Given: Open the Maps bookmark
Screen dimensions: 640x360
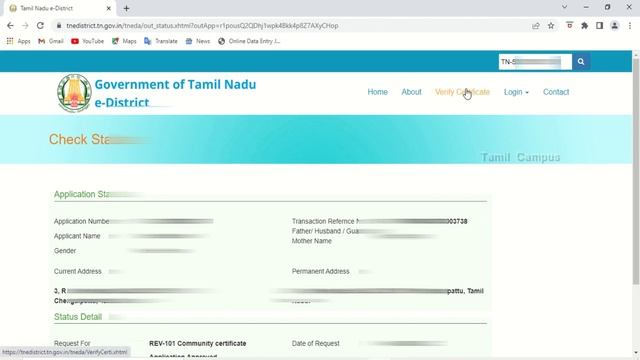Looking at the screenshot, I should pos(124,41).
